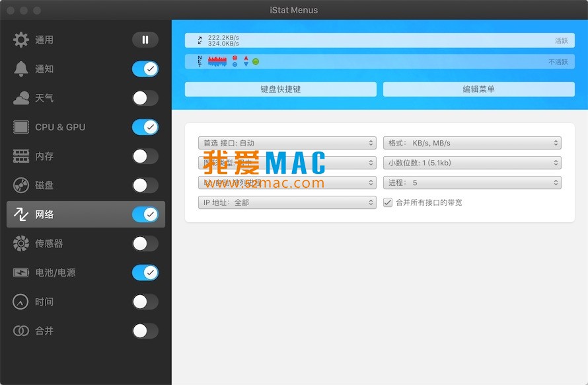The height and width of the screenshot is (385, 588).
Task: Open the 首选 接口: 自动 dropdown
Action: click(287, 143)
